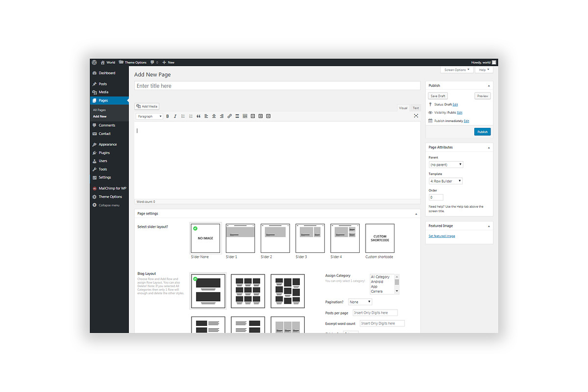This screenshot has height=392, width=588.
Task: Open the New menu in admin bar
Action: tap(169, 62)
